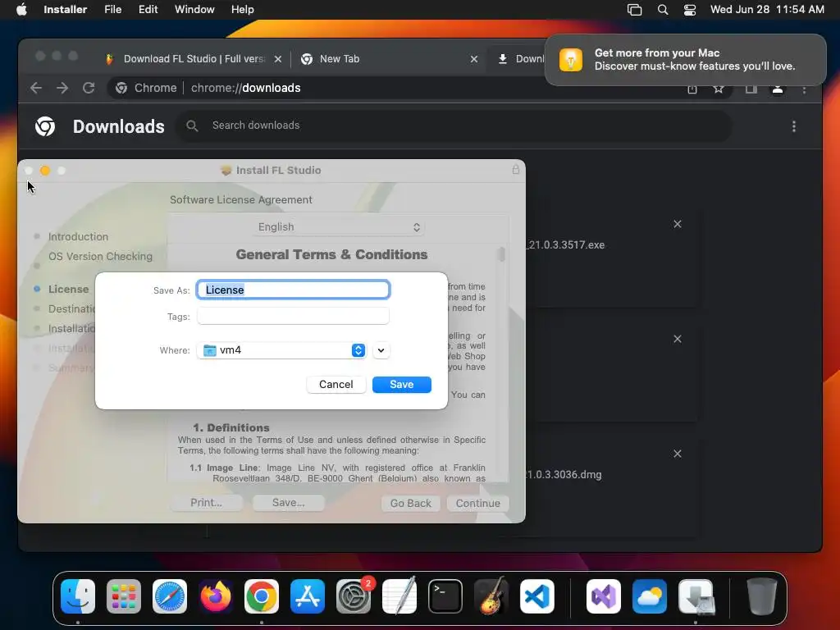Open Firefox from the dock

(x=216, y=596)
